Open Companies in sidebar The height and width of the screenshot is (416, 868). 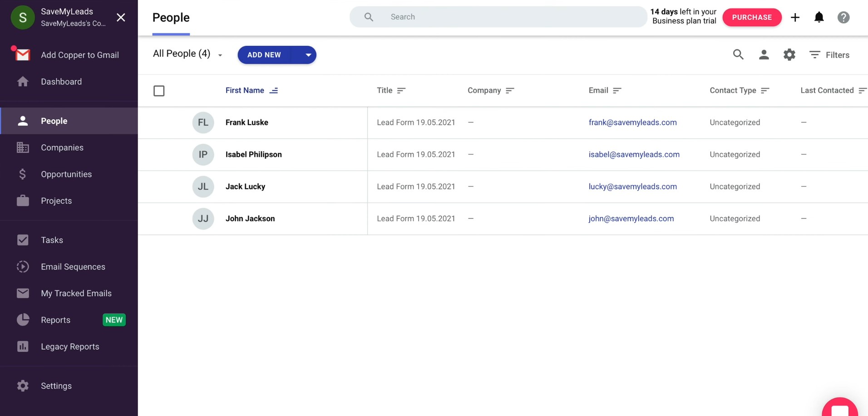pyautogui.click(x=62, y=147)
